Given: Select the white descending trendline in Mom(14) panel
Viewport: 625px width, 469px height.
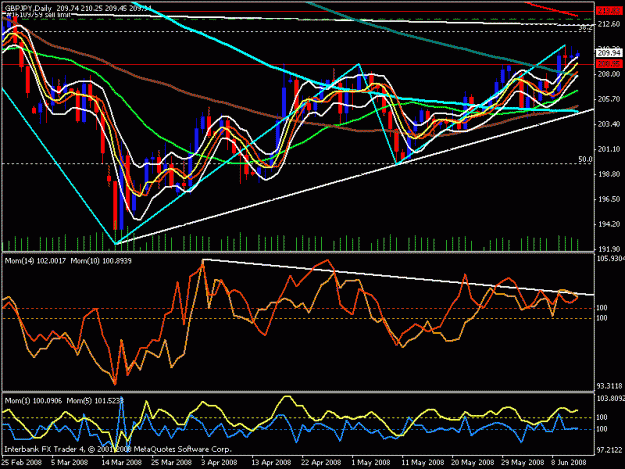Looking at the screenshot, I should 399,277.
